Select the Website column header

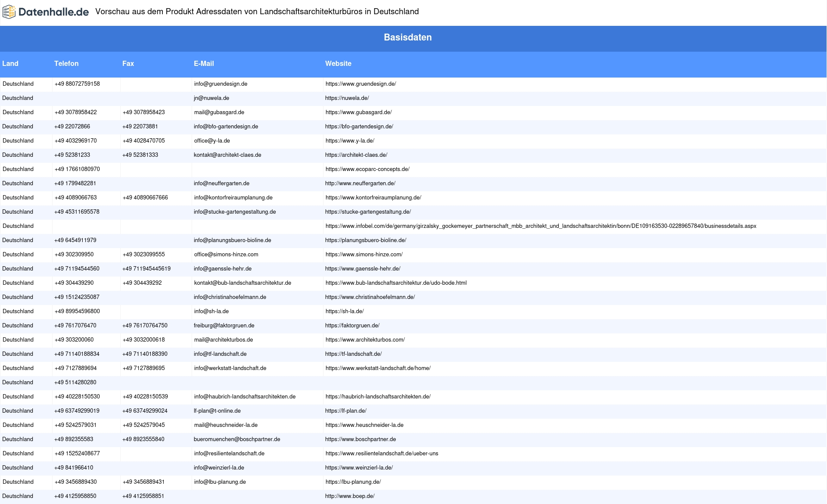click(x=338, y=63)
